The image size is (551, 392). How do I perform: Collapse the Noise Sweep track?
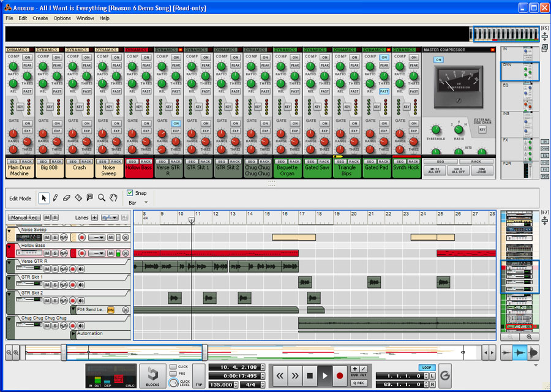pyautogui.click(x=9, y=231)
